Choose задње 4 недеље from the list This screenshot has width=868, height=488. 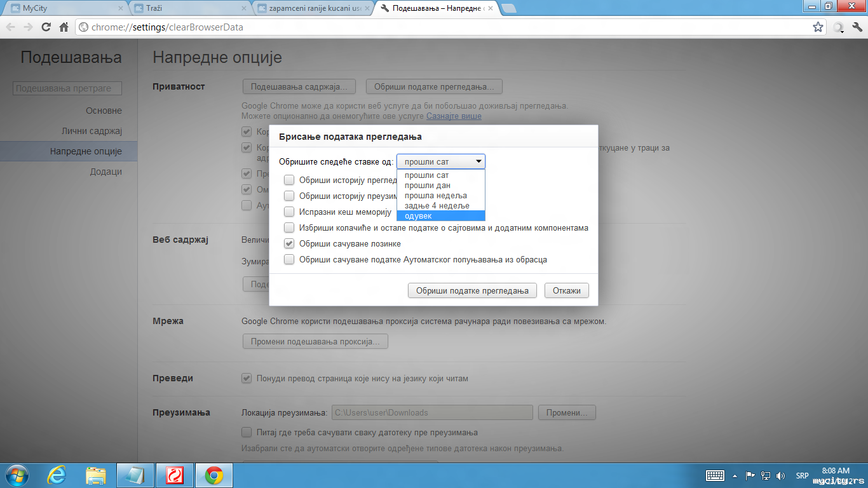coord(441,205)
